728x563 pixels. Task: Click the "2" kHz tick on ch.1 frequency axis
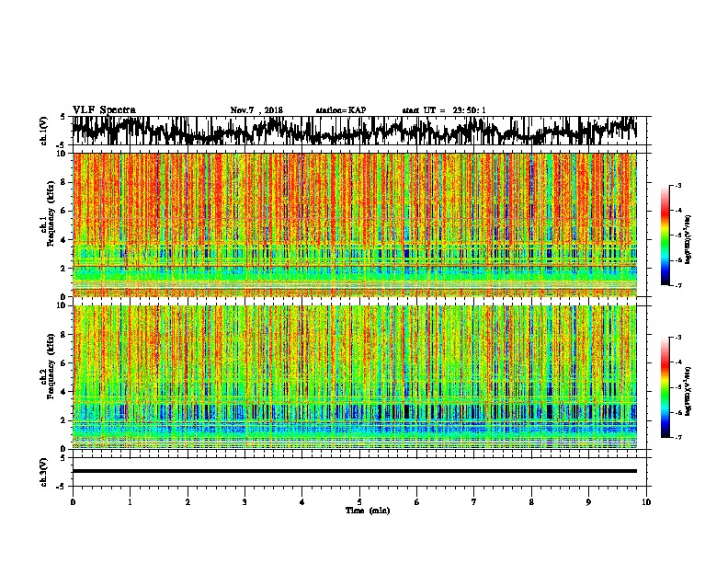point(63,268)
